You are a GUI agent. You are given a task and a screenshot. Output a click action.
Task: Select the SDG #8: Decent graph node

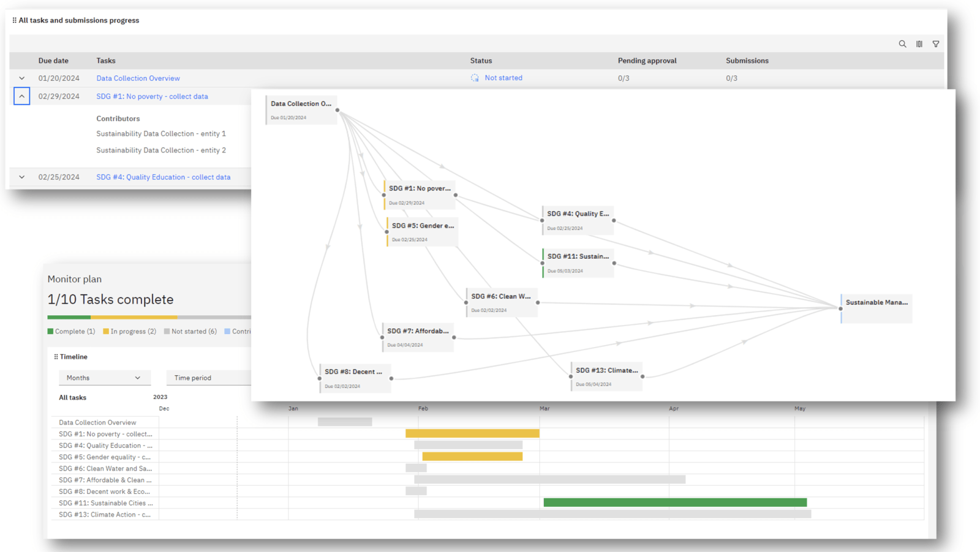click(x=355, y=378)
